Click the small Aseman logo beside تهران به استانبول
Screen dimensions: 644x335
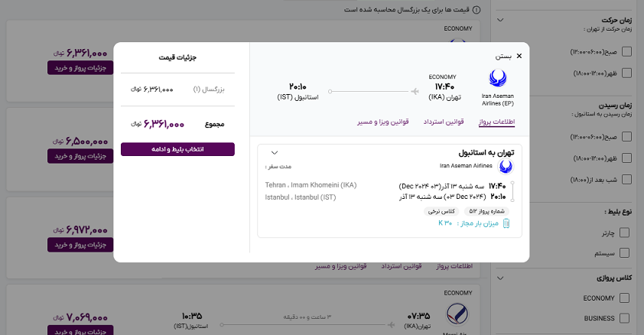coord(506,166)
